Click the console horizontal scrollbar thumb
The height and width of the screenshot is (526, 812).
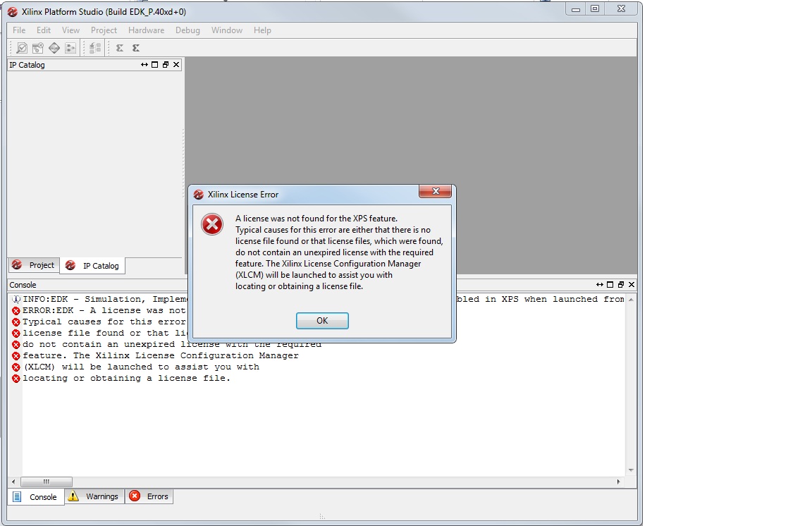tap(46, 482)
